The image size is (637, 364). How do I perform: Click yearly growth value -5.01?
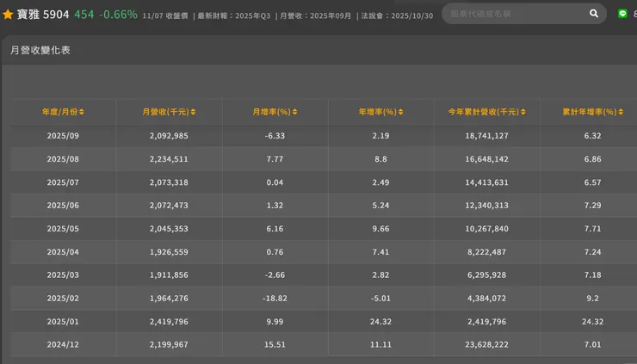pos(380,299)
